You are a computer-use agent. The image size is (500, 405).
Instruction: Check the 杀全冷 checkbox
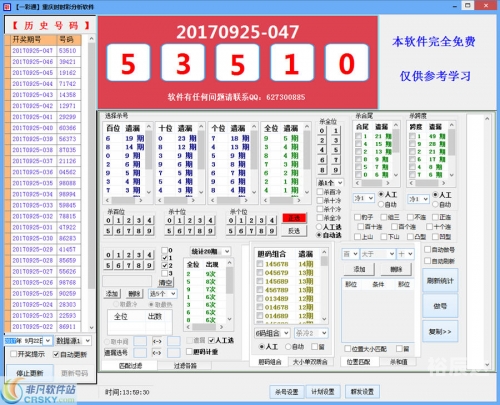pyautogui.click(x=320, y=218)
